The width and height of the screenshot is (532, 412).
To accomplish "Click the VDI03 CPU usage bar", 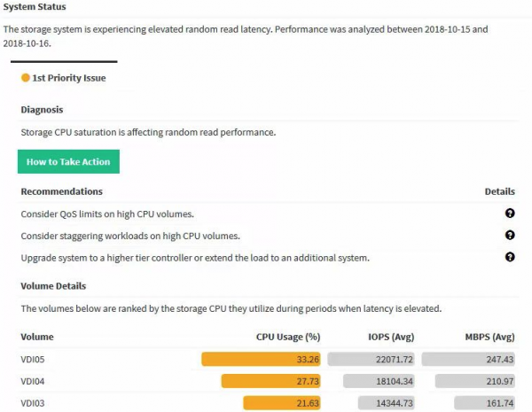I will click(x=282, y=403).
